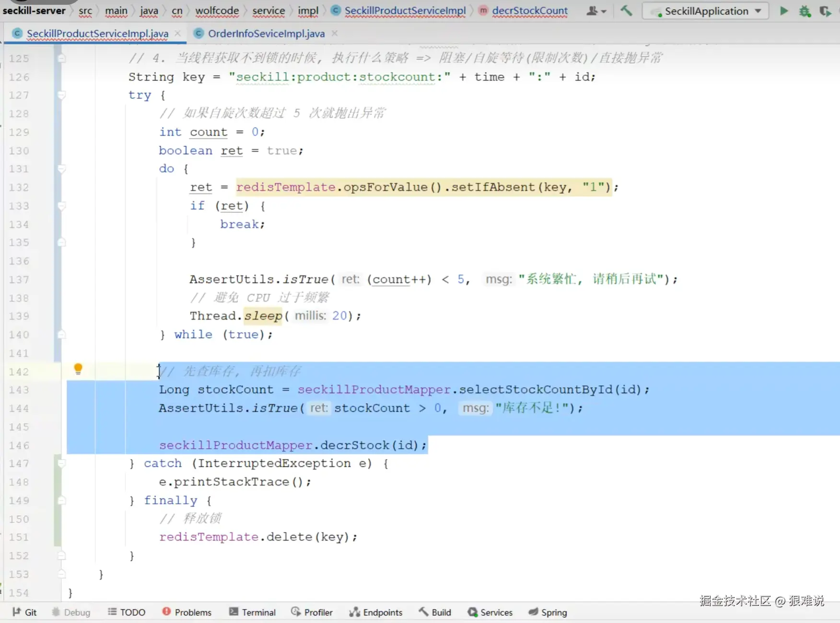Open the wolfcode breadcrumb segment
The image size is (840, 623).
point(217,11)
